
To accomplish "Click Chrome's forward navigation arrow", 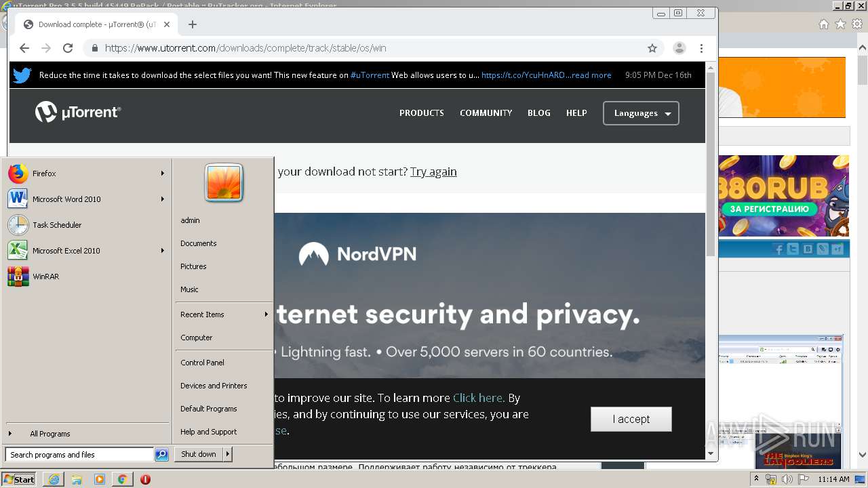I will pos(46,48).
